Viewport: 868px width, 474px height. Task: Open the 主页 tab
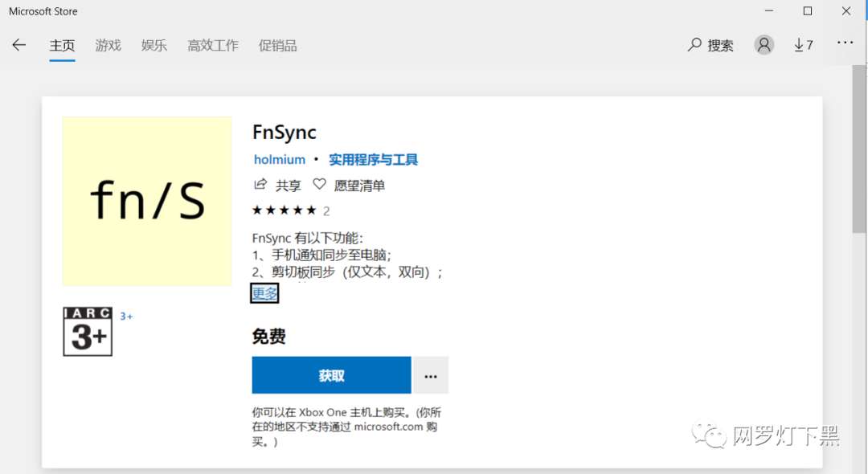pyautogui.click(x=62, y=45)
